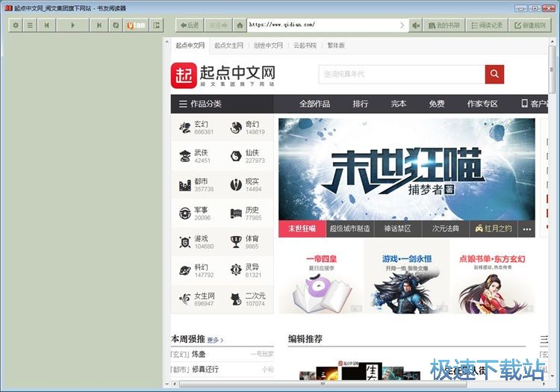Mute sound with the speaker icon
Image resolution: width=560 pixels, height=392 pixels.
[417, 25]
